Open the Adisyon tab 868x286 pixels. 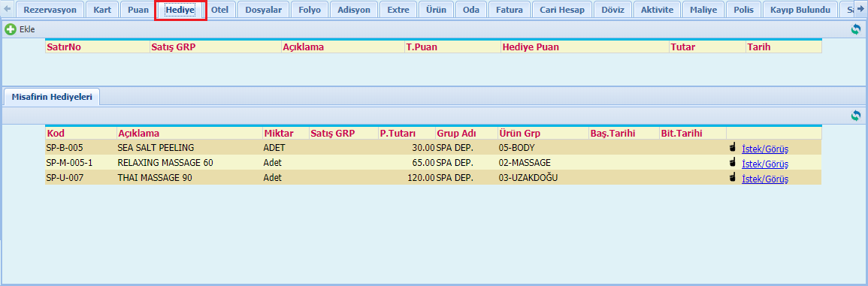click(x=354, y=10)
